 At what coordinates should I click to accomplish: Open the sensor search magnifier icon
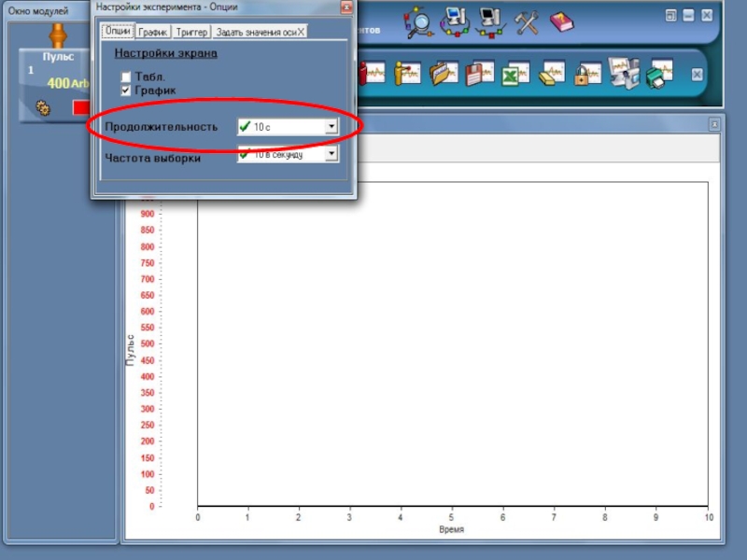[418, 22]
